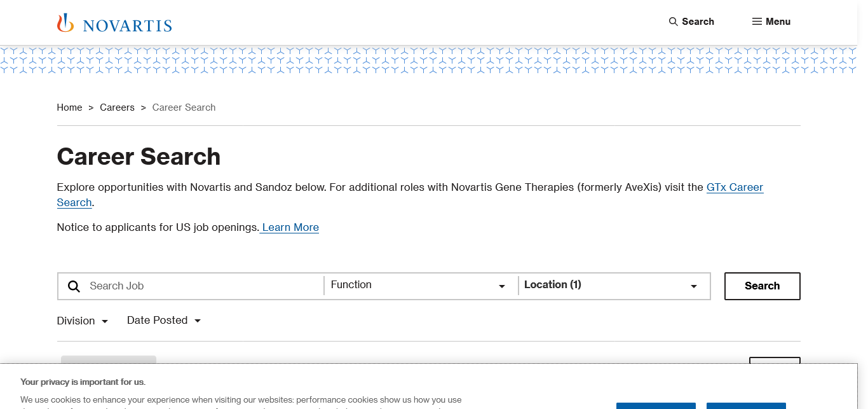Navigate to Careers breadcrumb link
The width and height of the screenshot is (868, 409).
pyautogui.click(x=117, y=107)
